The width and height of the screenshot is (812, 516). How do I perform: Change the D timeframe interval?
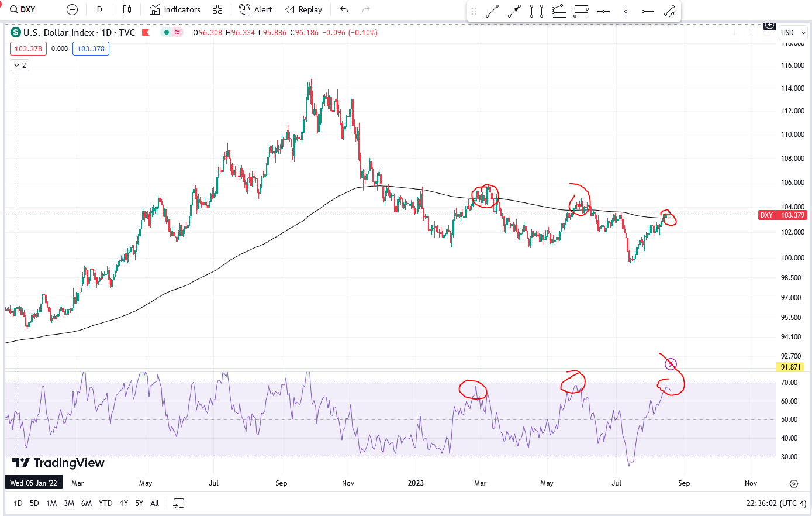99,9
